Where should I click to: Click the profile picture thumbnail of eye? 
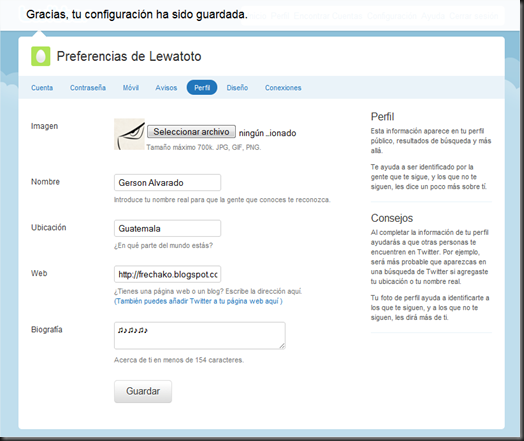pyautogui.click(x=129, y=134)
